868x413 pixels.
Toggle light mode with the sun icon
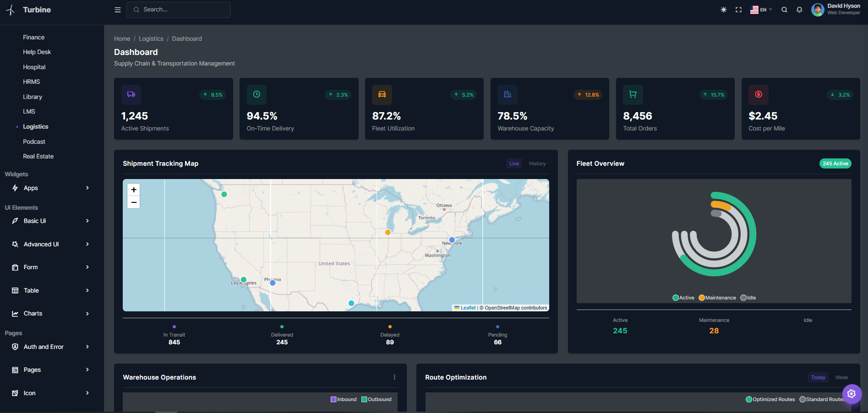pos(723,9)
